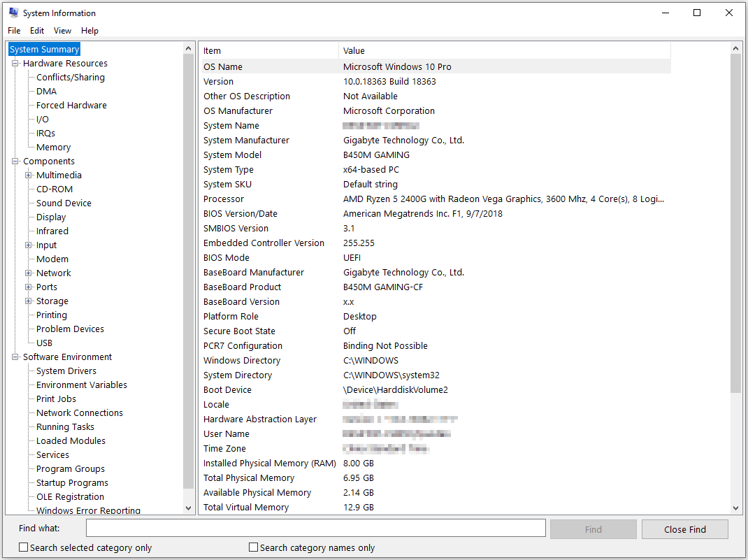Enable Search selected category only checkbox
The height and width of the screenshot is (560, 748).
pyautogui.click(x=23, y=547)
